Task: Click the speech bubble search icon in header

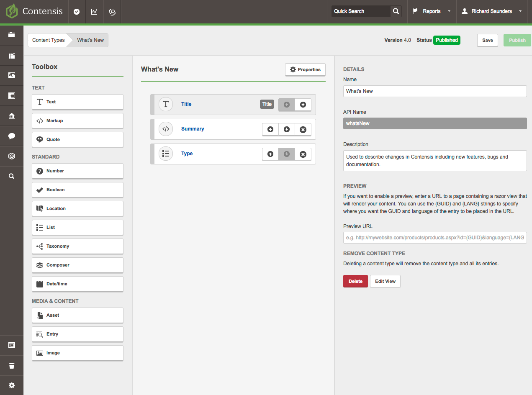Action: point(112,12)
